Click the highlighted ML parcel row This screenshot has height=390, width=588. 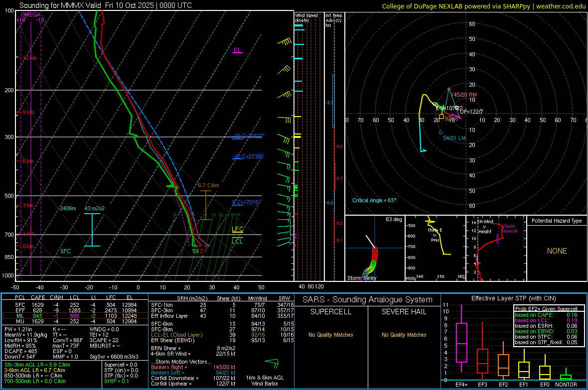[75, 316]
